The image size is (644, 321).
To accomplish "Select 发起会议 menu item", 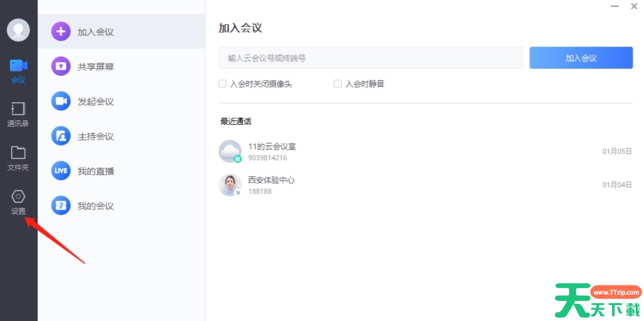I will pos(121,101).
